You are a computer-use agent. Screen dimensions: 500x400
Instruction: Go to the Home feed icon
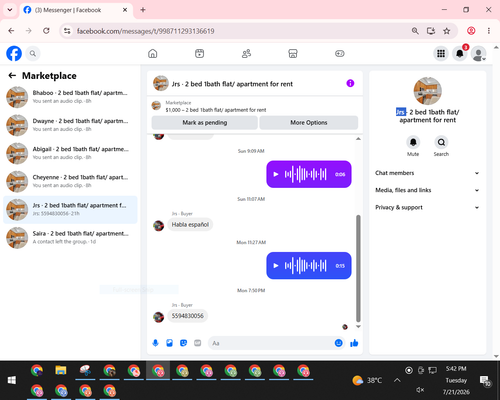pos(153,53)
